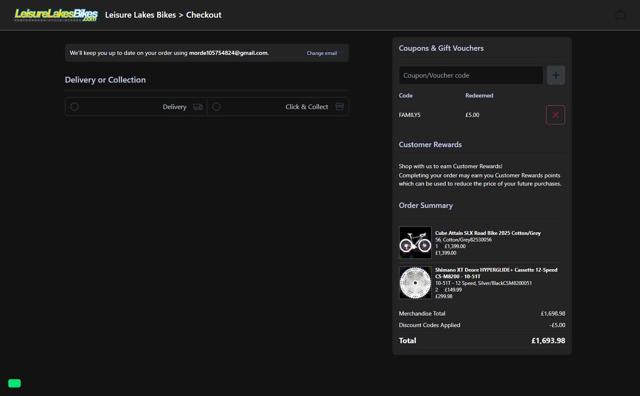Click the redeemed £5.00 value
Image resolution: width=640 pixels, height=396 pixels.
tap(472, 115)
